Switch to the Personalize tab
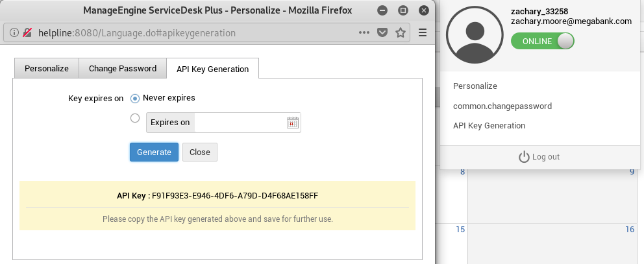The width and height of the screenshot is (644, 264). pyautogui.click(x=46, y=69)
